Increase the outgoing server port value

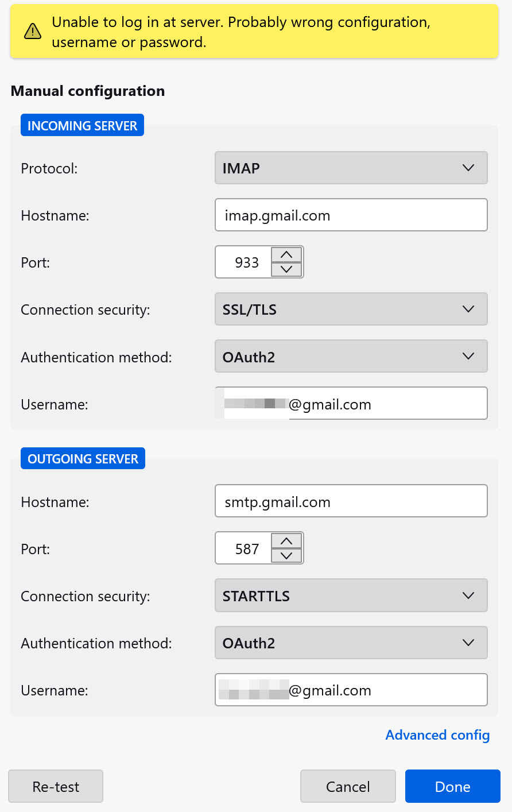(286, 542)
